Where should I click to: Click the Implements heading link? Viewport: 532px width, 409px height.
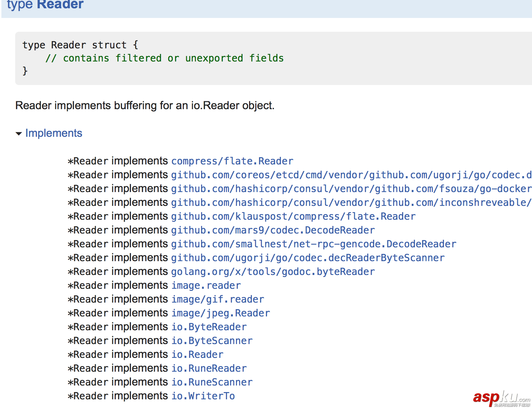54,133
